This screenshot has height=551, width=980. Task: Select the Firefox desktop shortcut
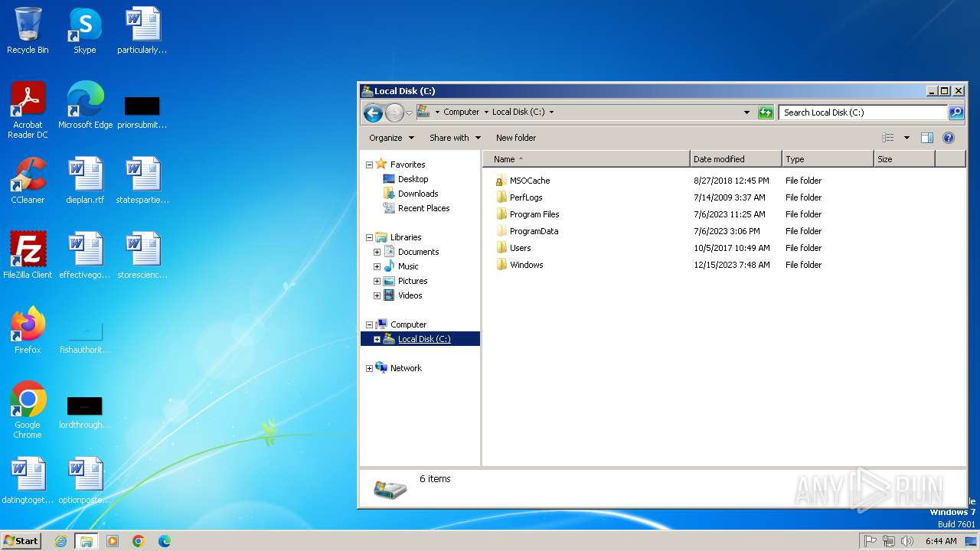(x=28, y=331)
